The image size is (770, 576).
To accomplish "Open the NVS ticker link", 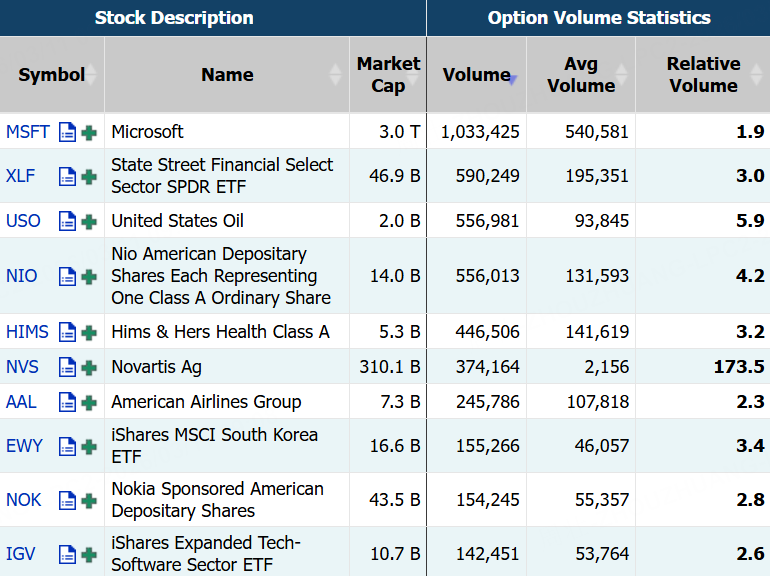I will (23, 367).
